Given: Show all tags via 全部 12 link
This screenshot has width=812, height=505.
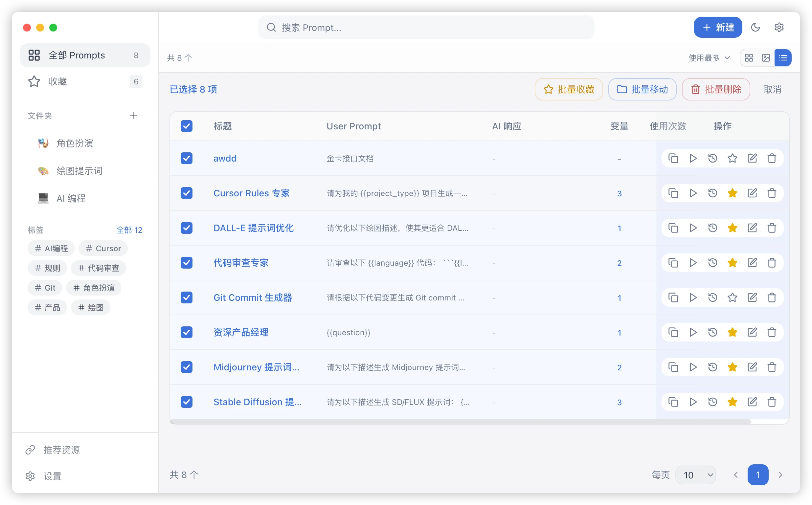Looking at the screenshot, I should [x=129, y=230].
